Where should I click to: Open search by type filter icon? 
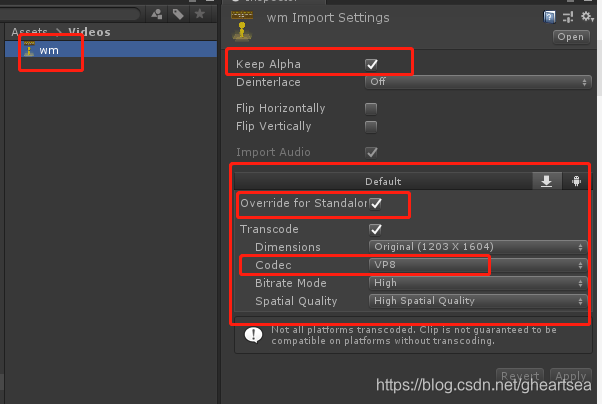[157, 15]
